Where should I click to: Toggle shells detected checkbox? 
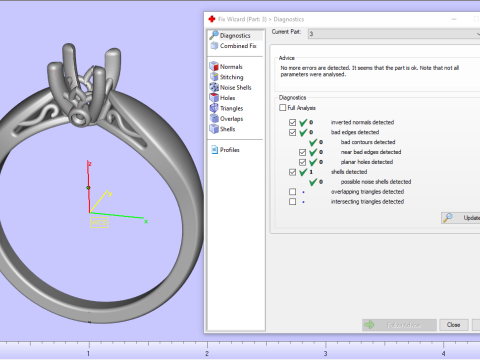tap(292, 172)
